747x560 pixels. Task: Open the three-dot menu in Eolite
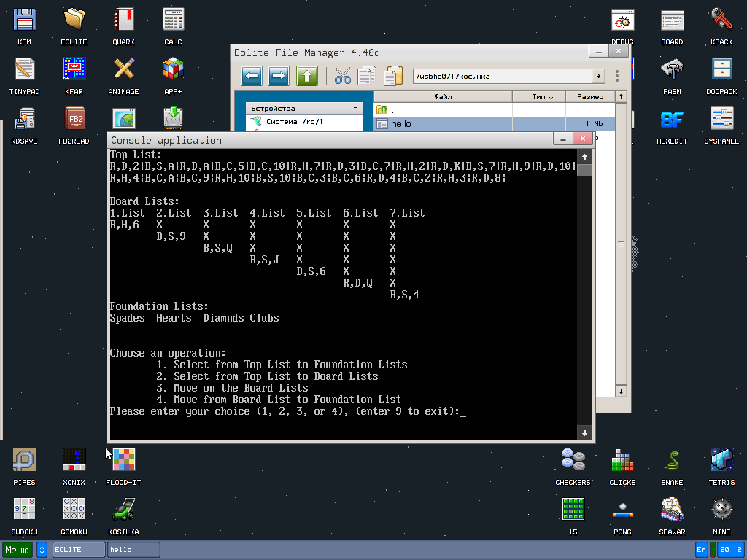pos(617,76)
